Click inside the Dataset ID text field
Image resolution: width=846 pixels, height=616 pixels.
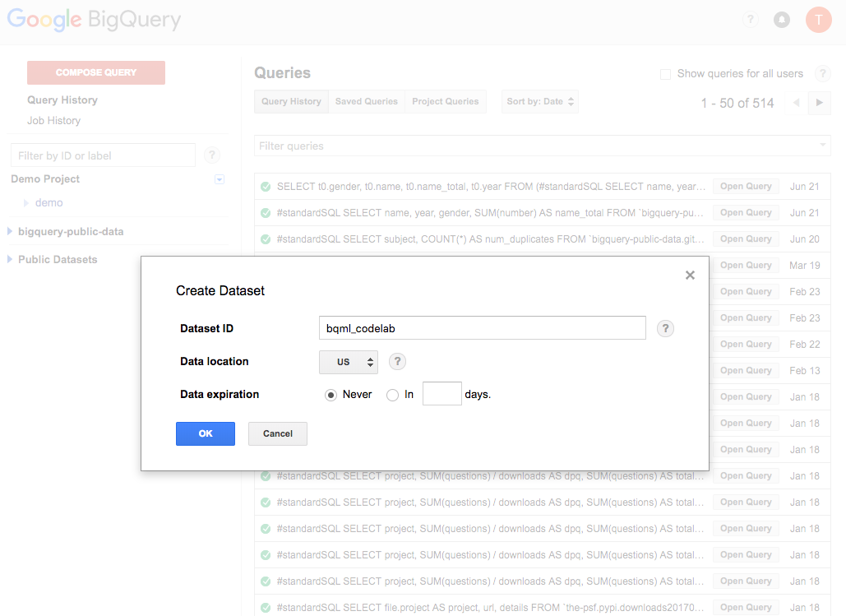click(x=482, y=327)
